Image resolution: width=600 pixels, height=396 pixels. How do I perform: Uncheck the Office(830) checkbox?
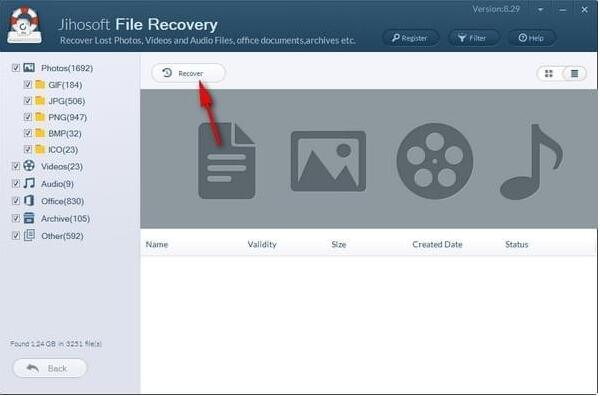pyautogui.click(x=16, y=201)
